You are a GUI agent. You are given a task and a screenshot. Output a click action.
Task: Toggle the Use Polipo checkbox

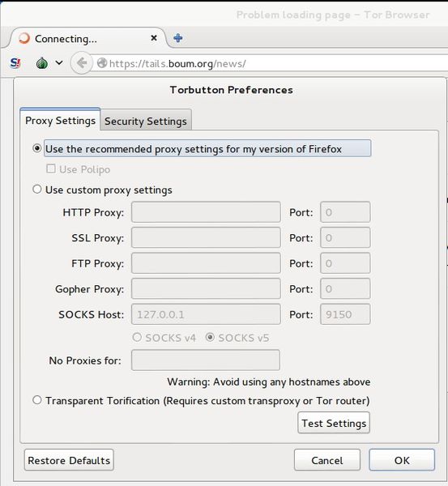point(50,169)
